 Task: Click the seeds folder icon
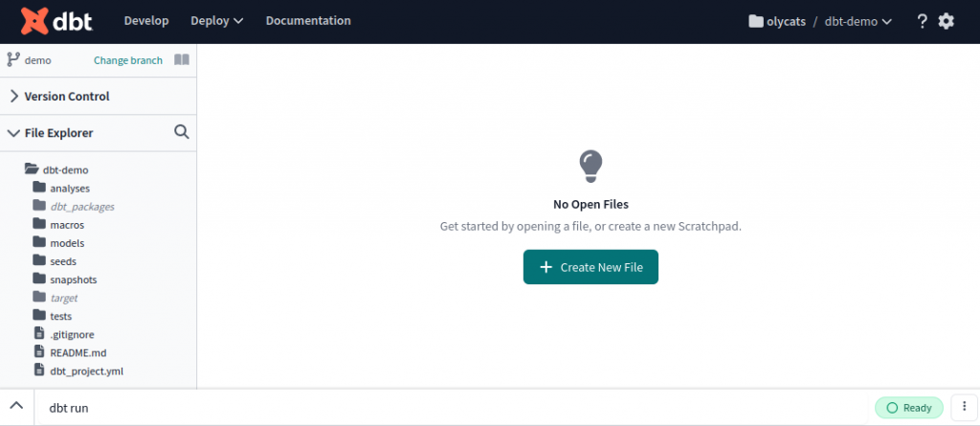coord(39,260)
